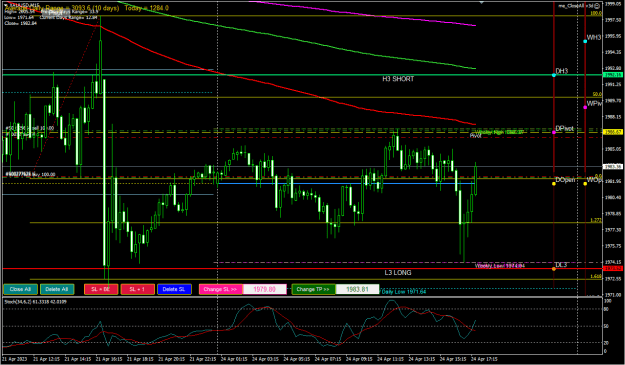Select the WPiv magenta marker dot
The width and height of the screenshot is (625, 365).
[x=585, y=107]
